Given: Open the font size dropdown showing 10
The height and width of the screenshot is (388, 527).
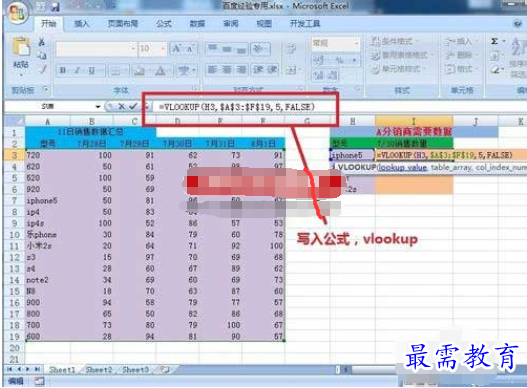Looking at the screenshot, I should [163, 49].
